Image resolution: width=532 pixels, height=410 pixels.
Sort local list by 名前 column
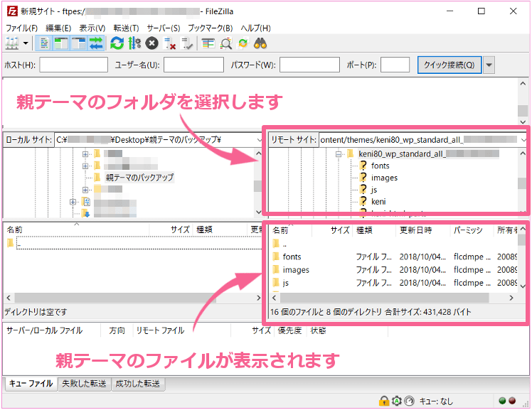76,230
